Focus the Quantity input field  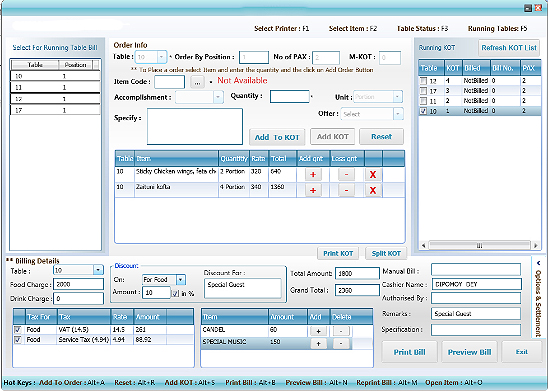coord(290,96)
